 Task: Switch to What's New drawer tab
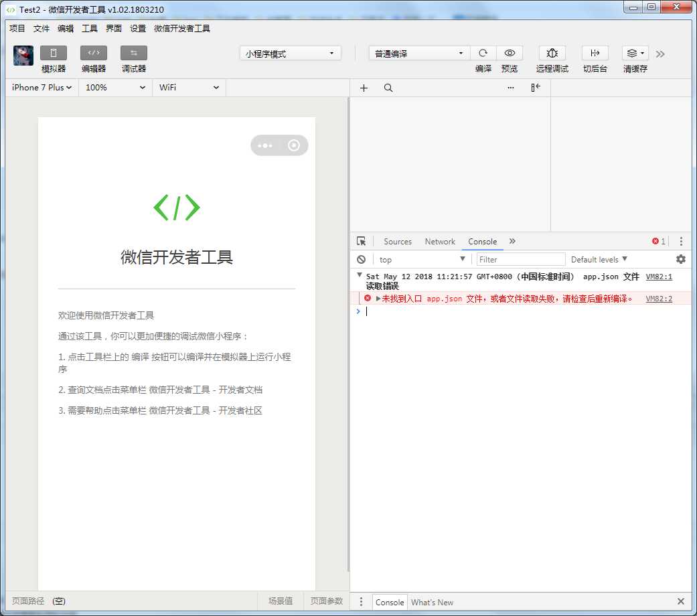(x=432, y=602)
